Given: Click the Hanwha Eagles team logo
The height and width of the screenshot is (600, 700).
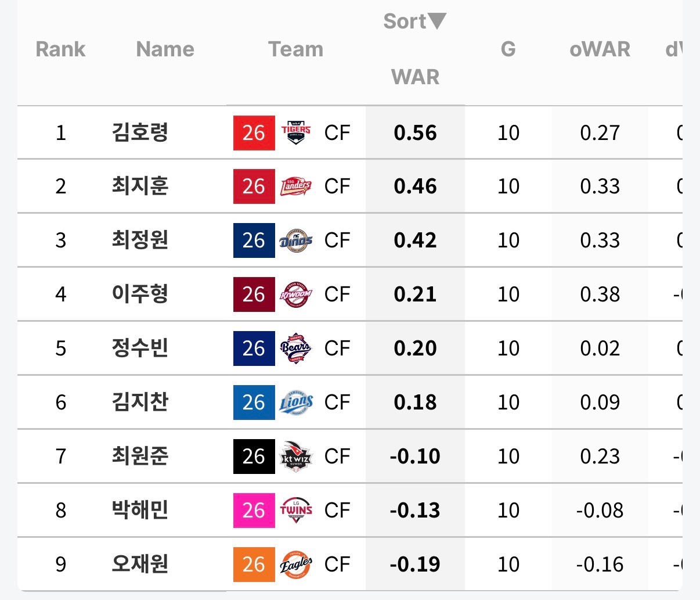Looking at the screenshot, I should [x=296, y=565].
